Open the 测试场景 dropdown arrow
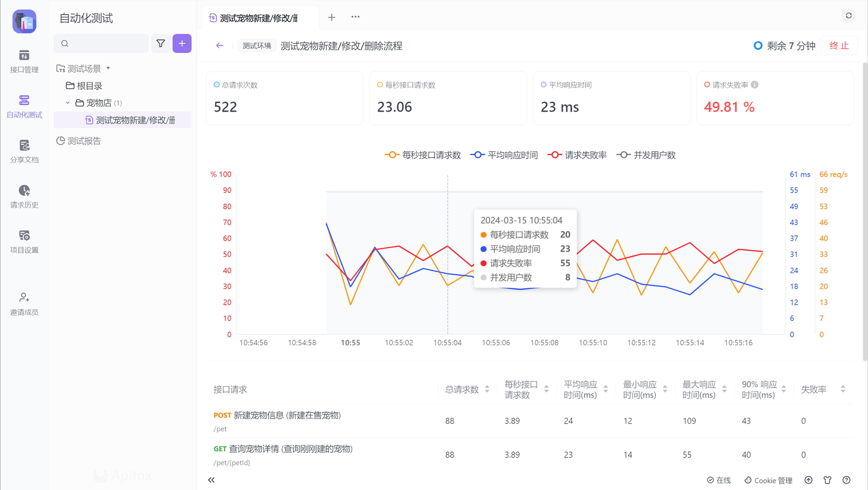Viewport: 868px width, 490px height. tap(108, 68)
